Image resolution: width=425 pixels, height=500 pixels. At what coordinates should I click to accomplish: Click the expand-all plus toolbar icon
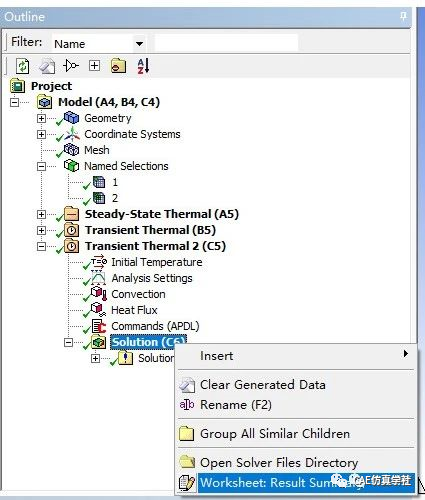94,65
